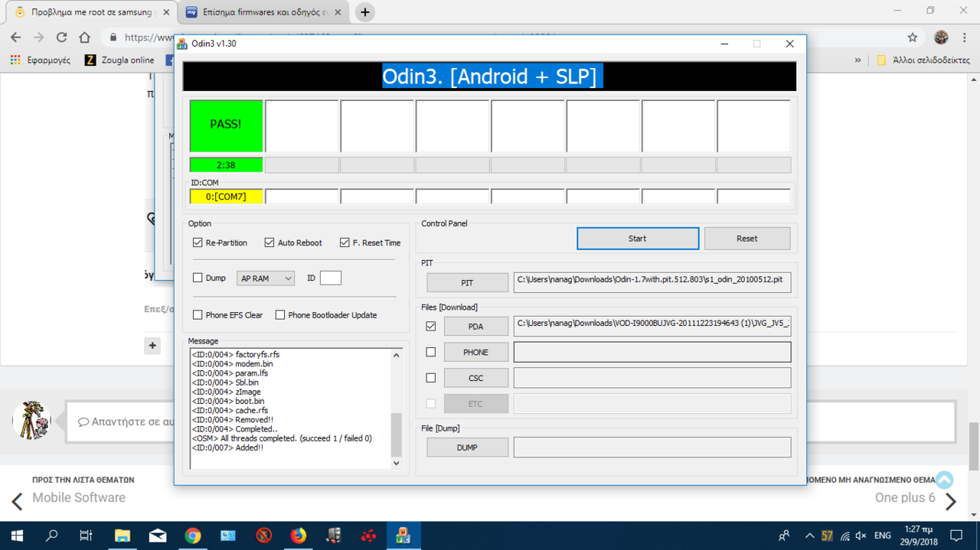Toggle the Re-Partition checkbox
980x550 pixels.
(198, 242)
